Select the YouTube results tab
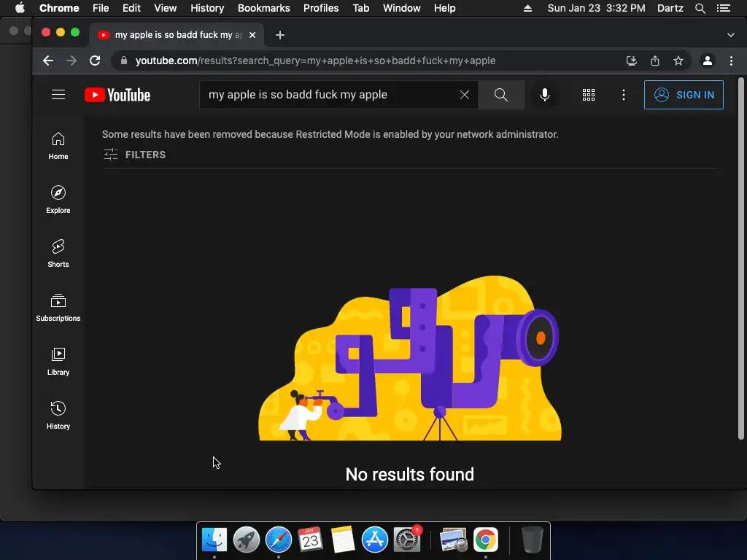Screen dimensions: 747x560 [177, 35]
